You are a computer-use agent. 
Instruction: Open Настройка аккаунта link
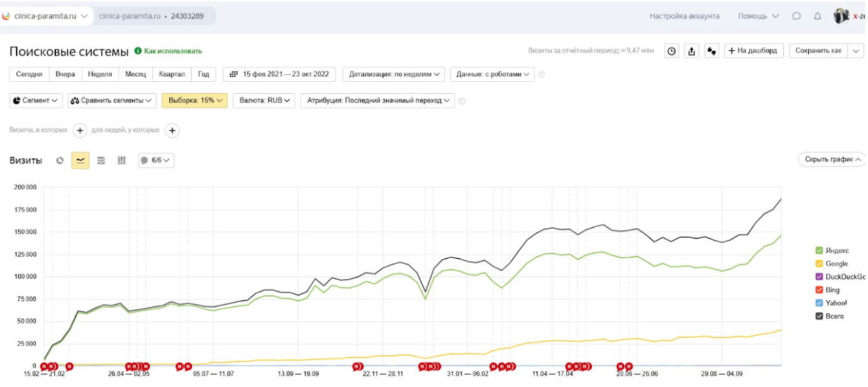coord(684,16)
